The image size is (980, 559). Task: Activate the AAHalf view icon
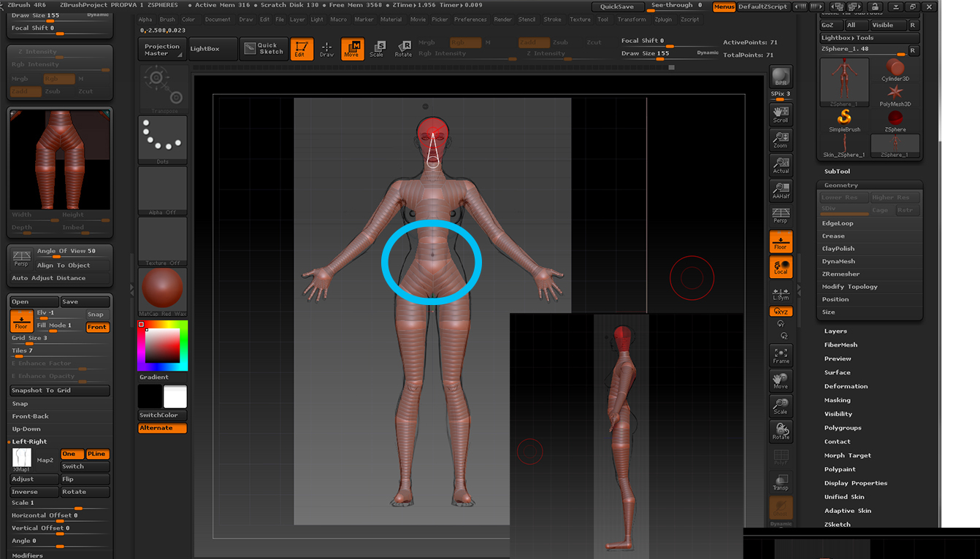pyautogui.click(x=781, y=190)
